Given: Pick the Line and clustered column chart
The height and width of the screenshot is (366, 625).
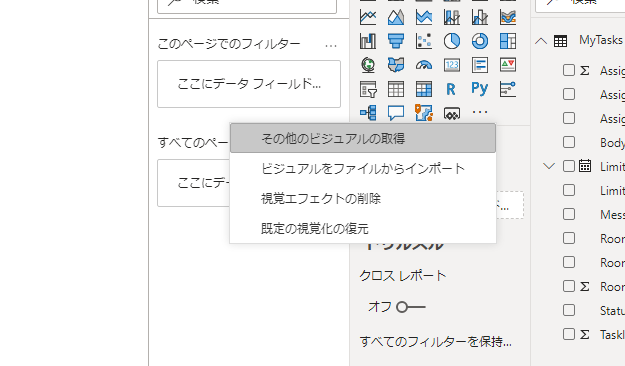Looking at the screenshot, I should [x=480, y=17].
